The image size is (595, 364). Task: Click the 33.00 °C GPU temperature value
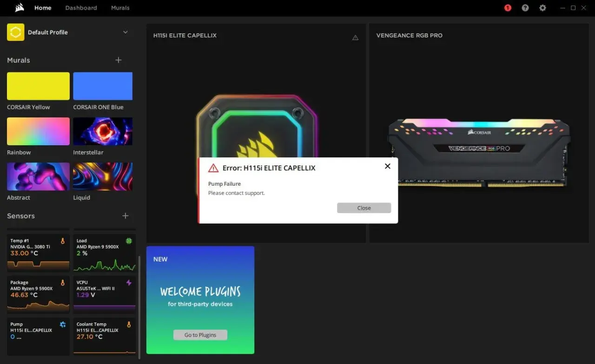24,253
